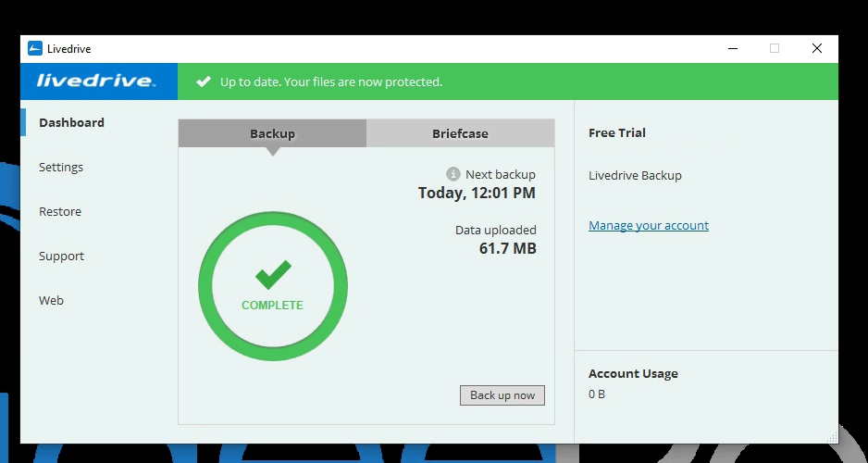Click the green checkmark above COMPLETE
Screen dimensions: 868x463
pos(273,275)
